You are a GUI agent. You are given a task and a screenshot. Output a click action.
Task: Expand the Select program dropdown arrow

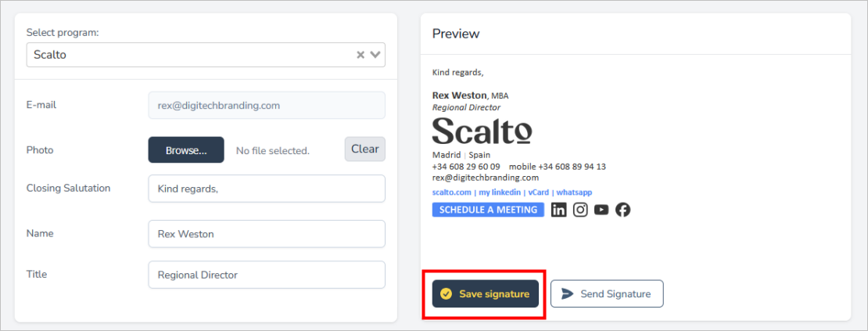[x=375, y=55]
